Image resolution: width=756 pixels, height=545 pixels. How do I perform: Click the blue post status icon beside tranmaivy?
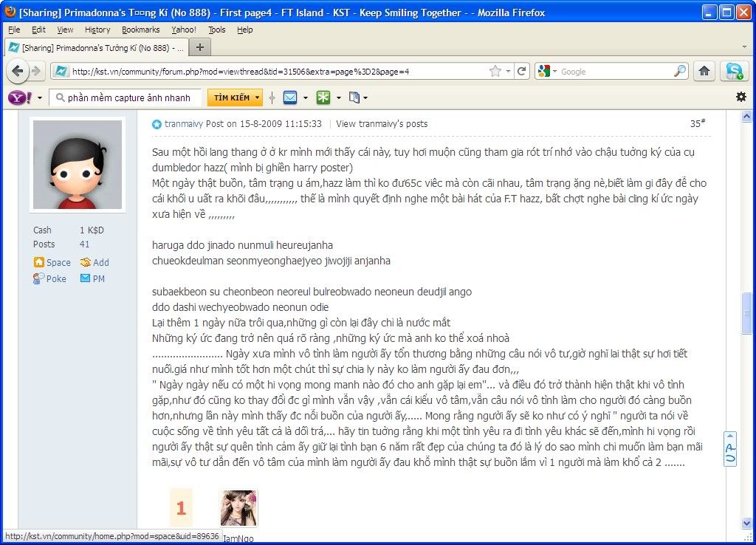point(157,124)
